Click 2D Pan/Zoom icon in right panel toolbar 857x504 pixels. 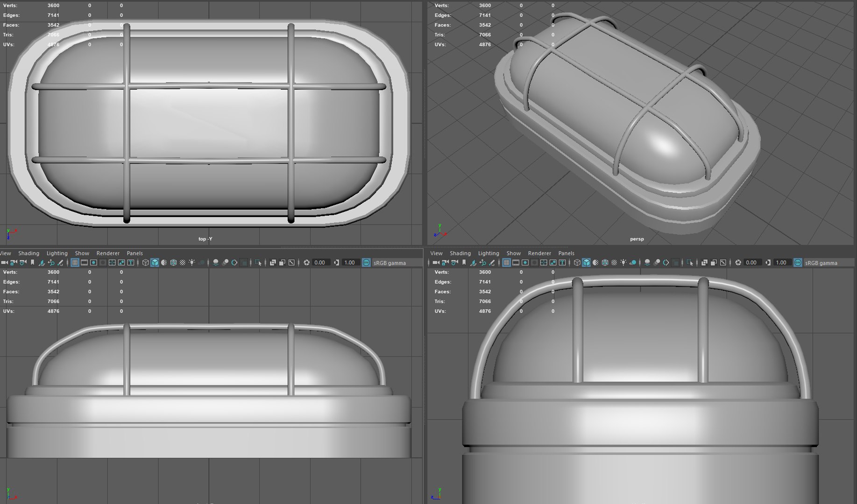(482, 263)
